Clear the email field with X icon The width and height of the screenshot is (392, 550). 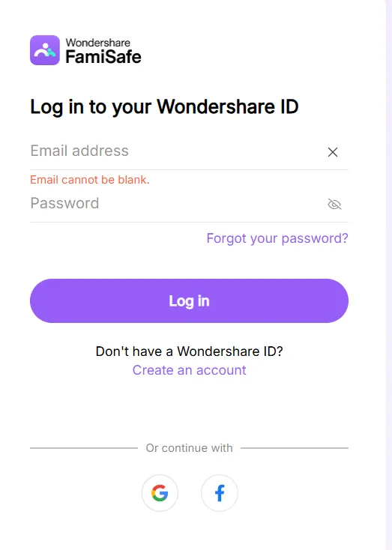pos(333,152)
